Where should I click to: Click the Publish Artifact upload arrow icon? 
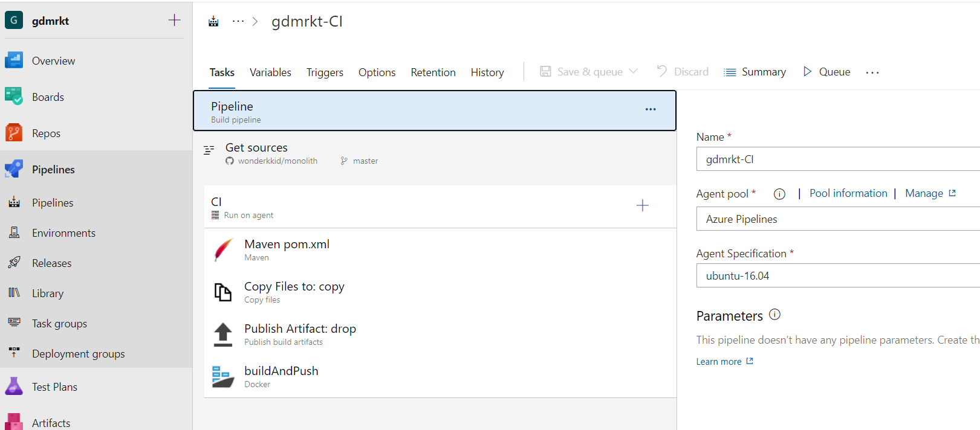coord(223,334)
